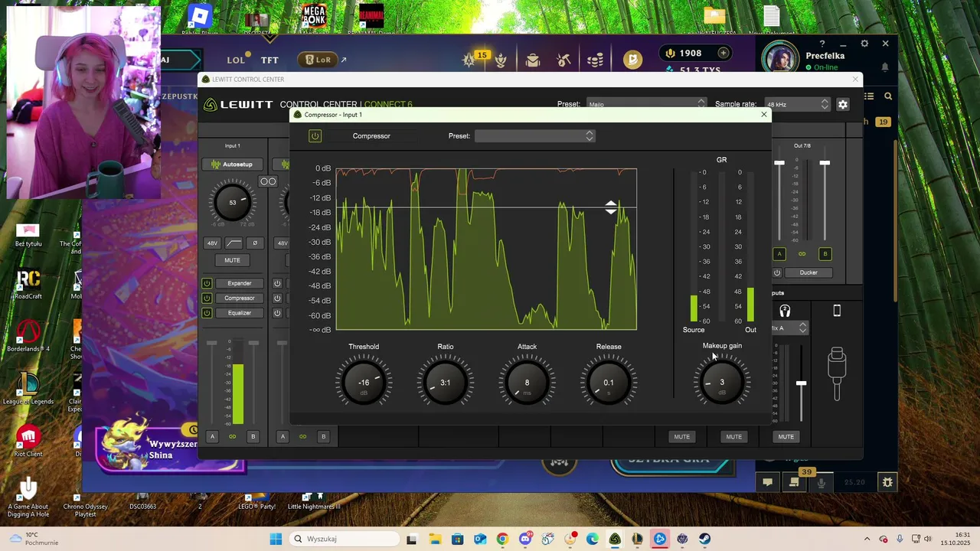
Task: Select the headphones output icon
Action: [785, 311]
